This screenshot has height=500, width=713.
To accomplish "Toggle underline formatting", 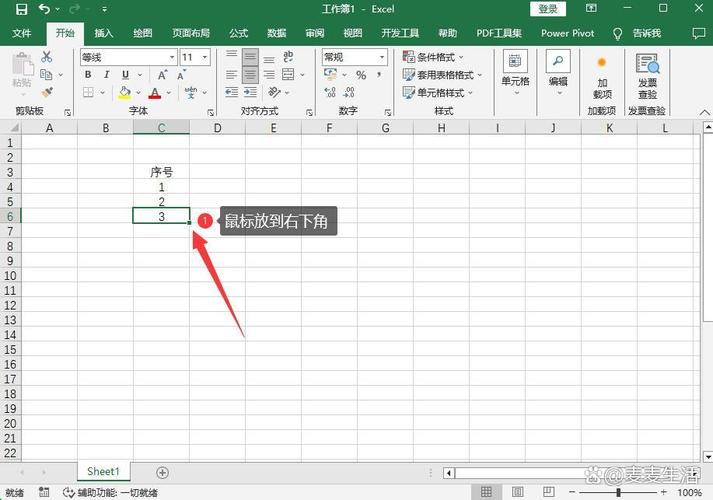I will click(126, 75).
